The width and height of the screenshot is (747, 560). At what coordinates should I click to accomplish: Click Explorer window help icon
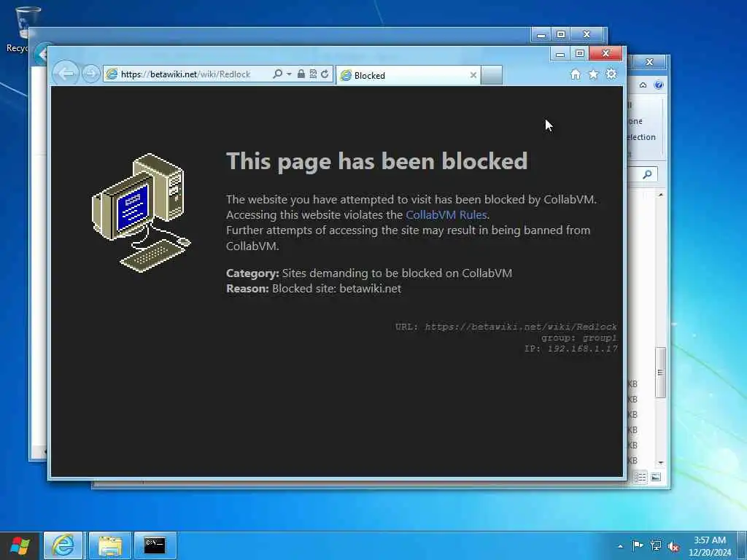(659, 85)
